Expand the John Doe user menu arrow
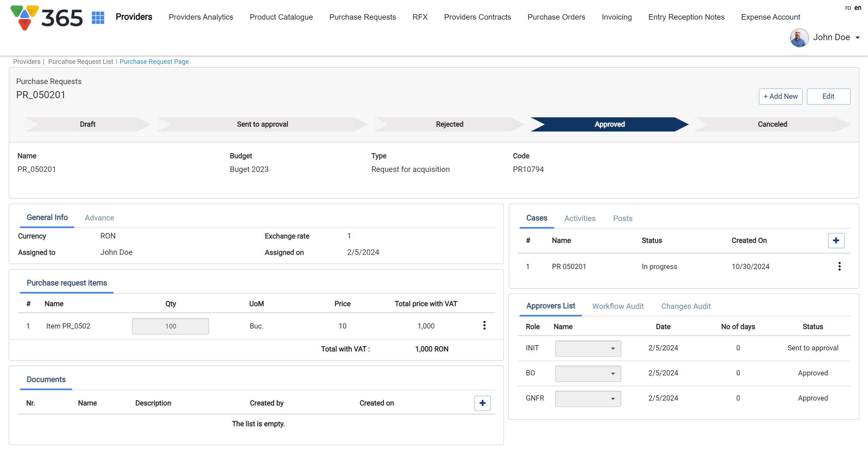 [x=858, y=38]
